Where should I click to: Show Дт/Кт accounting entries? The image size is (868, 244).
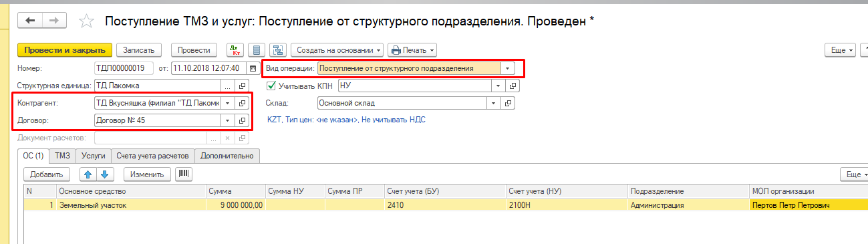235,50
